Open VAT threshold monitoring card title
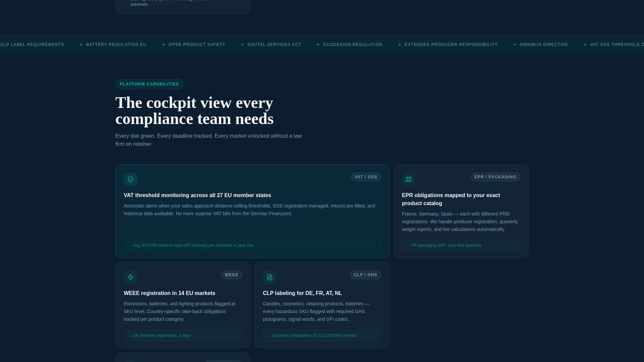 tap(198, 195)
